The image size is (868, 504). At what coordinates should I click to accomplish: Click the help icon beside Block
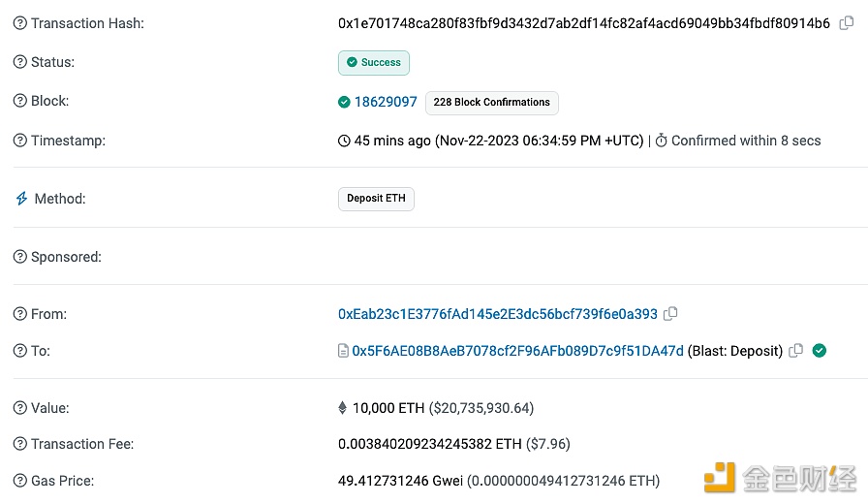pyautogui.click(x=20, y=101)
